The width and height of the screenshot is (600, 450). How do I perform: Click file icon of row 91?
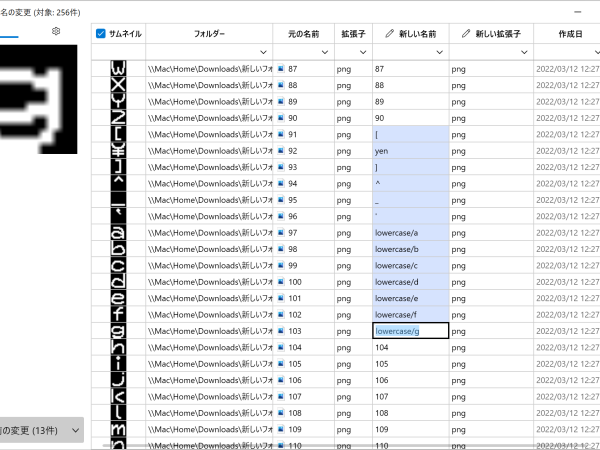280,134
